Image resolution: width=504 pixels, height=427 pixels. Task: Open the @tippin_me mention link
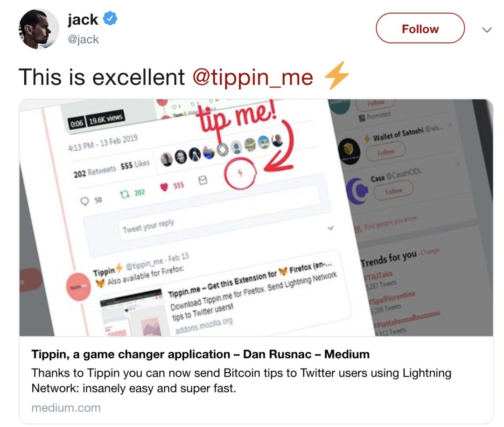(x=252, y=77)
